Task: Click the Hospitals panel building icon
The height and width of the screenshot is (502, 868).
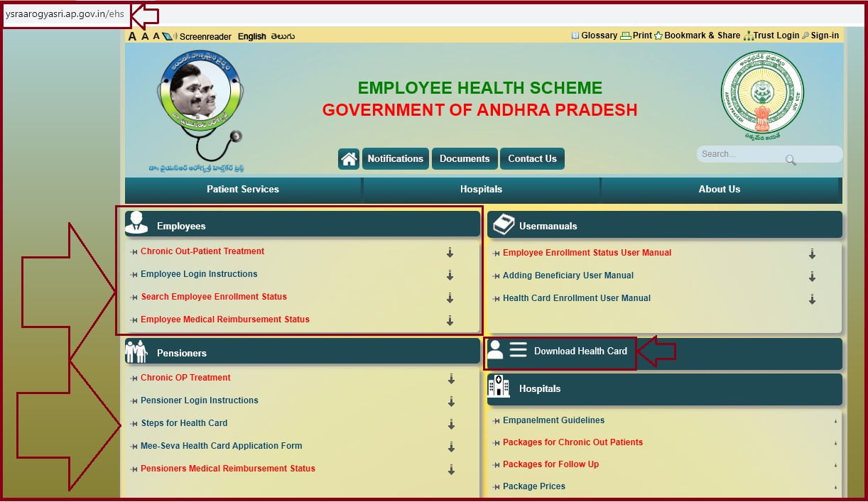Action: point(498,388)
